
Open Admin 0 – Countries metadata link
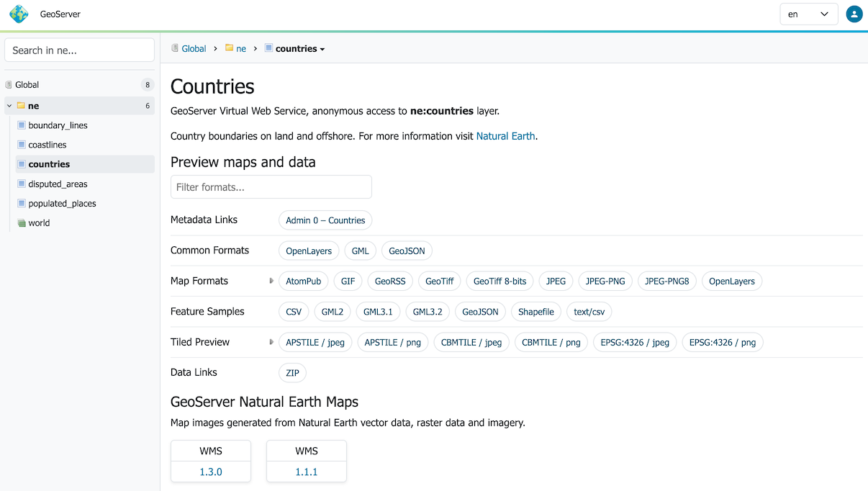tap(325, 220)
